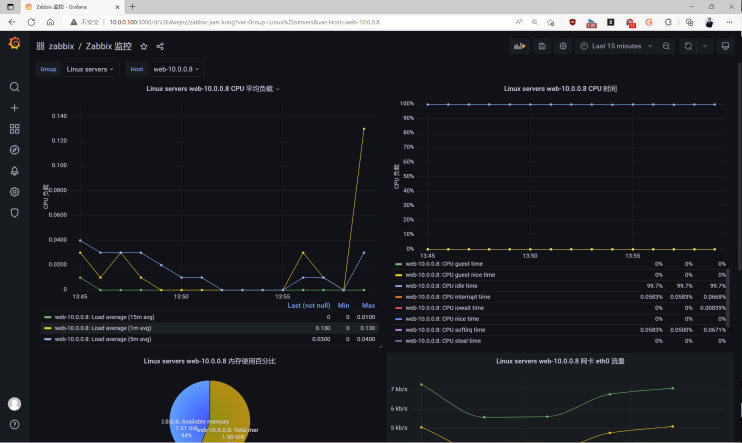The height and width of the screenshot is (443, 742).
Task: Open the Help question mark icon
Action: point(15,425)
